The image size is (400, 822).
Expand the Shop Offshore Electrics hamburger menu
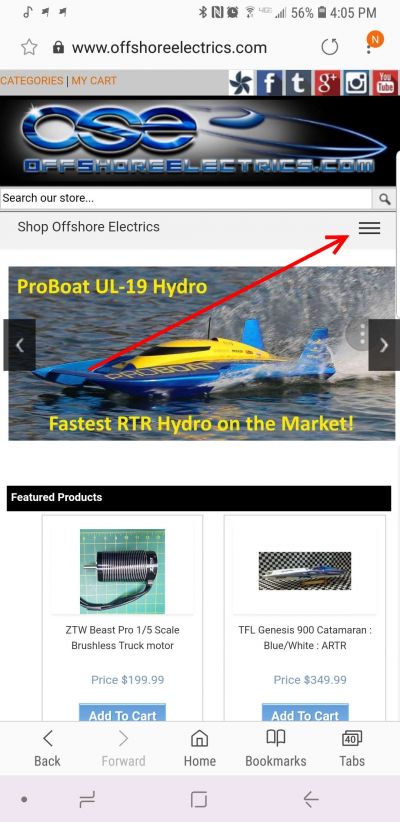click(370, 228)
